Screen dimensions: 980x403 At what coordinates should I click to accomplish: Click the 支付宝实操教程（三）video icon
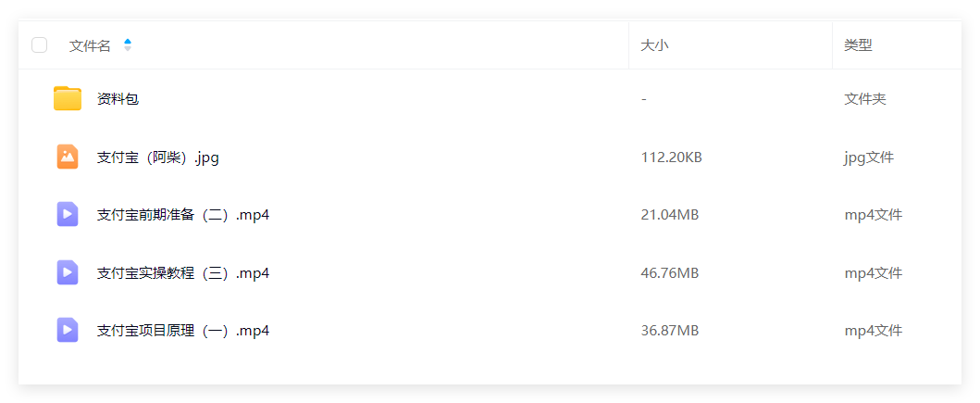(68, 273)
